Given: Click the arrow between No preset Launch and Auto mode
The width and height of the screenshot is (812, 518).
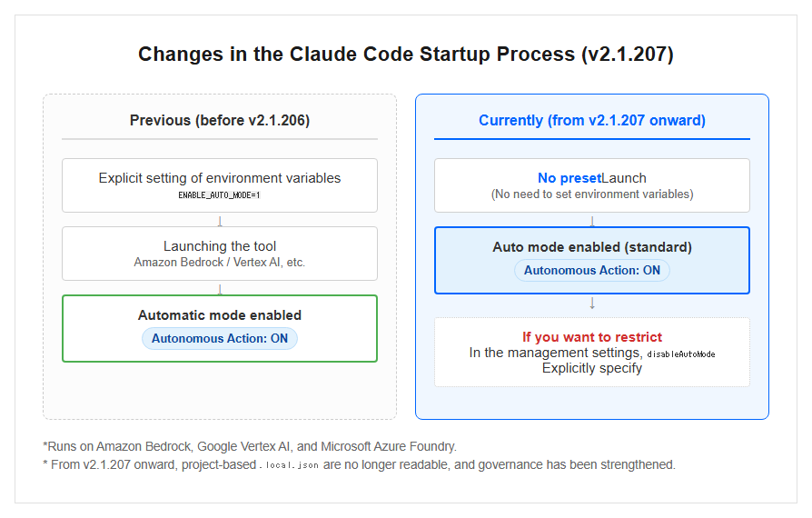Looking at the screenshot, I should pos(592,221).
